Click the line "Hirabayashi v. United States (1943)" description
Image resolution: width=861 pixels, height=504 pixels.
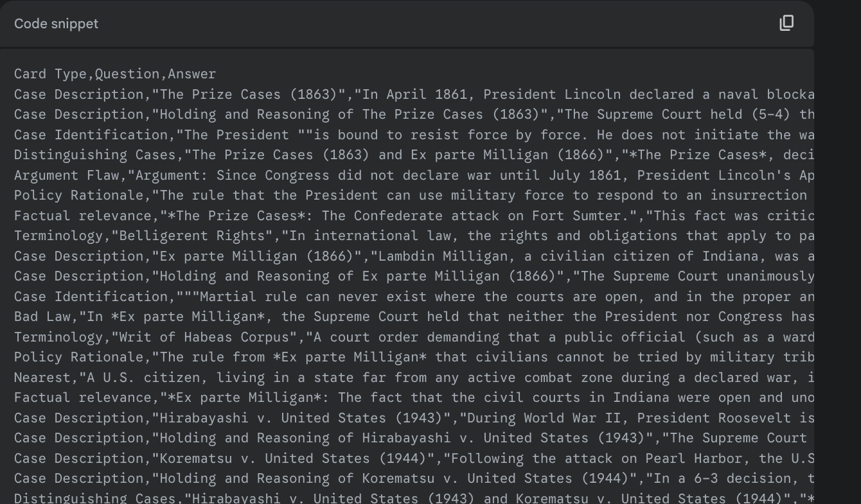click(x=414, y=418)
